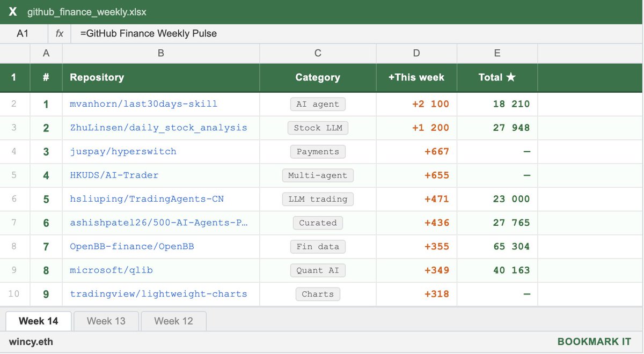Click the Fin data category tag
The image size is (644, 354).
coord(318,246)
